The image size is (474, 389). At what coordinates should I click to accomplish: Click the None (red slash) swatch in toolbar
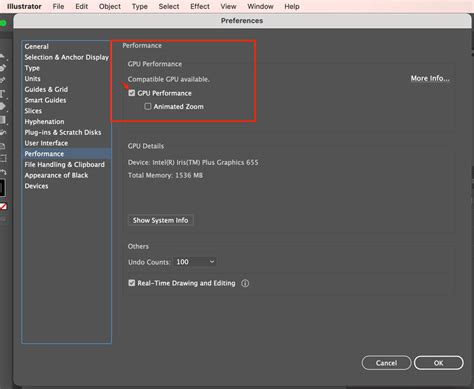3,207
